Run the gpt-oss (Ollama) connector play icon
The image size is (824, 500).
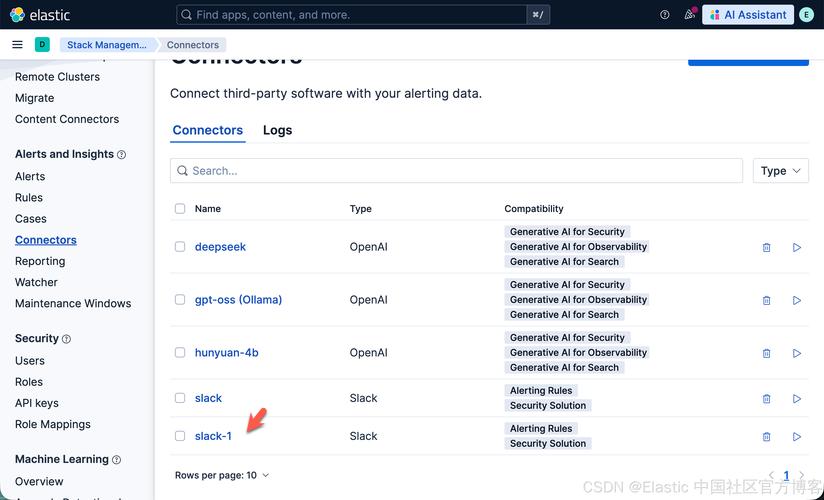(x=797, y=300)
